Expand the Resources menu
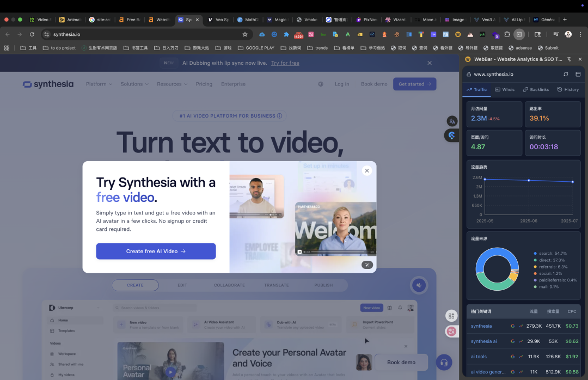Image resolution: width=588 pixels, height=380 pixels. coord(172,84)
